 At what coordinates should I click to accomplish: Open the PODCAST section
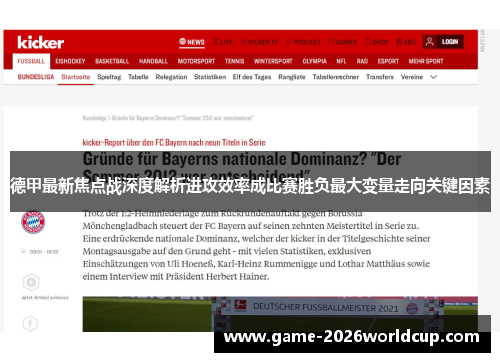click(x=303, y=42)
